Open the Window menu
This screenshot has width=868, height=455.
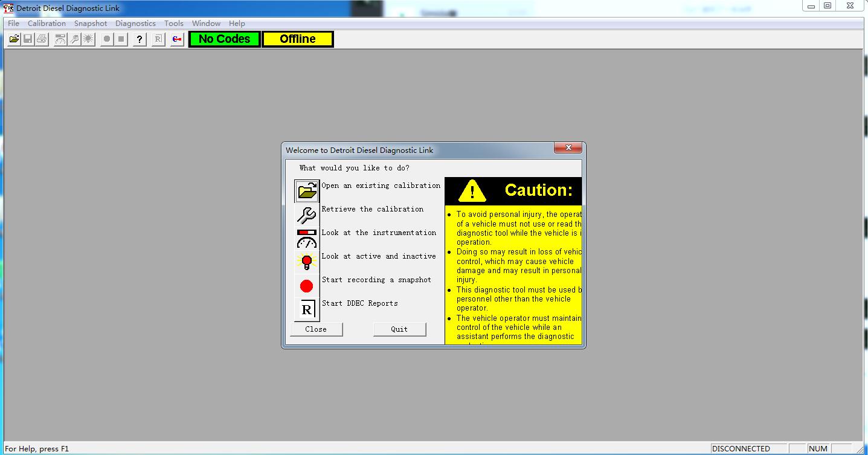[206, 24]
